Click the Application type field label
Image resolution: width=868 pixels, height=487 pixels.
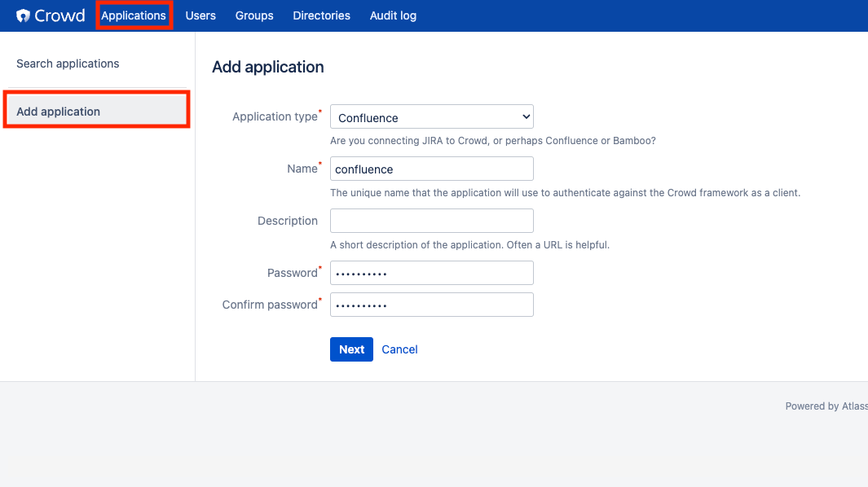point(275,116)
